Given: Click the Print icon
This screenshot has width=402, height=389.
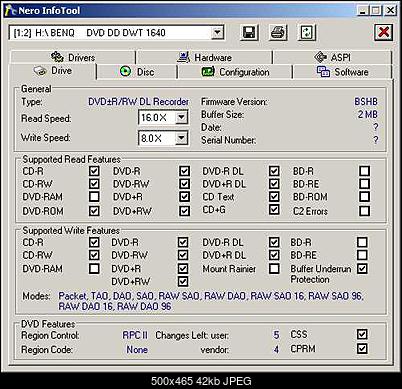Looking at the screenshot, I should point(278,33).
